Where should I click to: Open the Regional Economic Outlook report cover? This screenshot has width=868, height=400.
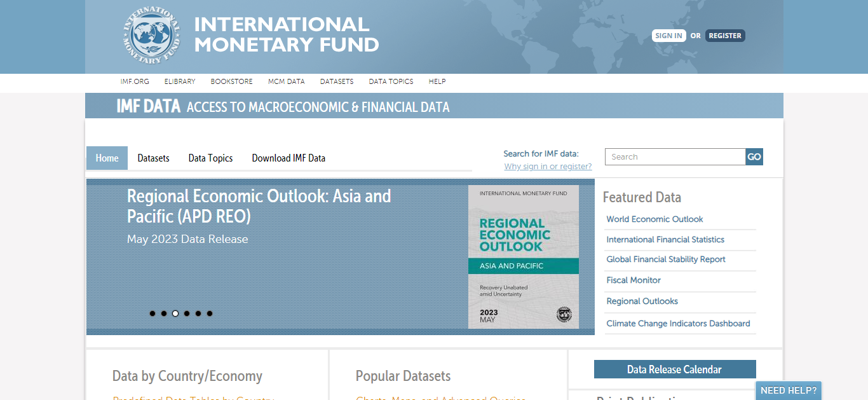click(523, 256)
